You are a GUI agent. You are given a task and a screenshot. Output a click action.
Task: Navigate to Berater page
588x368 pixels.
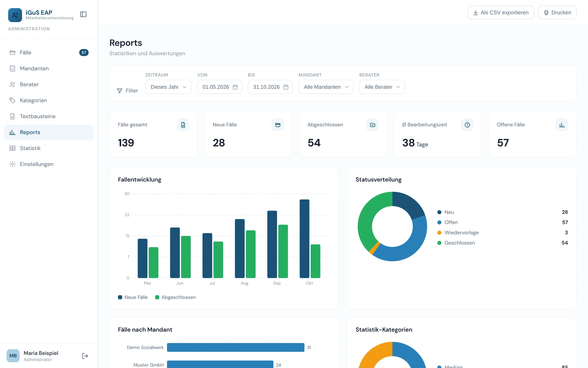[49, 84]
